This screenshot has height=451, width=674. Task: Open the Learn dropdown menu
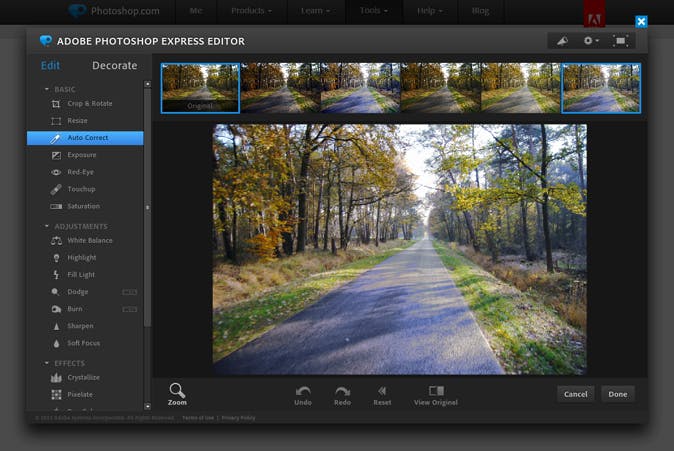[x=316, y=11]
